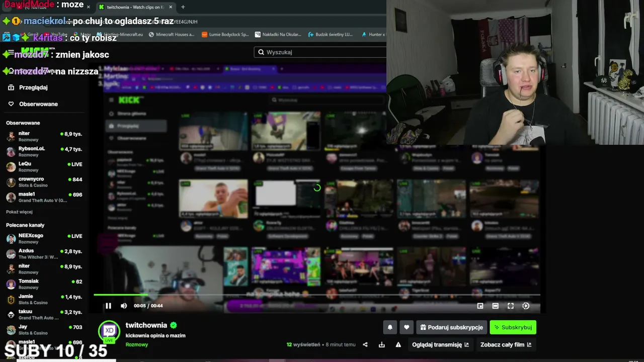Screen dimensions: 644x362
Task: Open LeQu channel in the sidebar
Action: [x=44, y=166]
